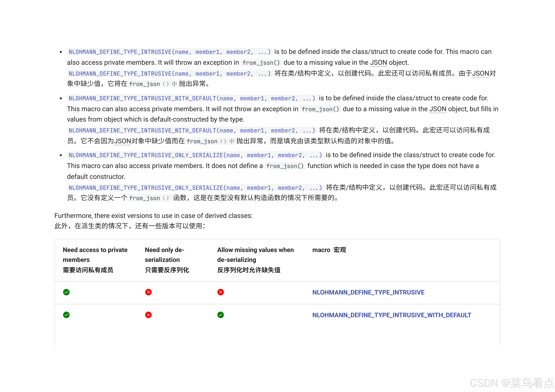The width and height of the screenshot is (555, 392).
Task: Click green checkmark in NLOHMANN_DEFINE_TYPE_INTRUSIVE row, first column
Action: point(66,292)
